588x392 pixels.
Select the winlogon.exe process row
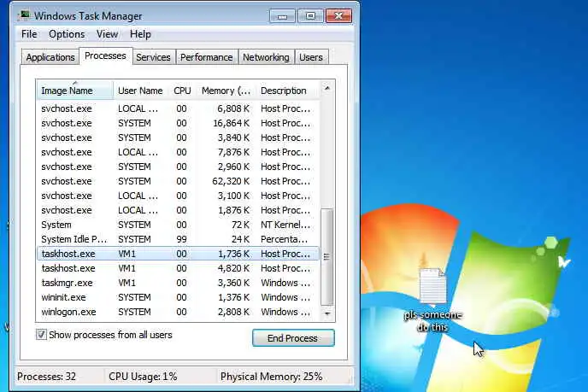(178, 312)
